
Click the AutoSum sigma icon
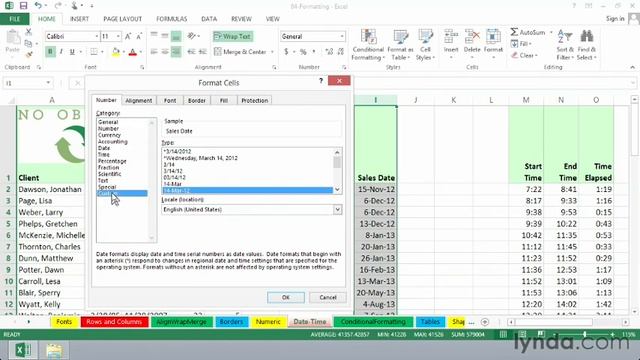[514, 32]
